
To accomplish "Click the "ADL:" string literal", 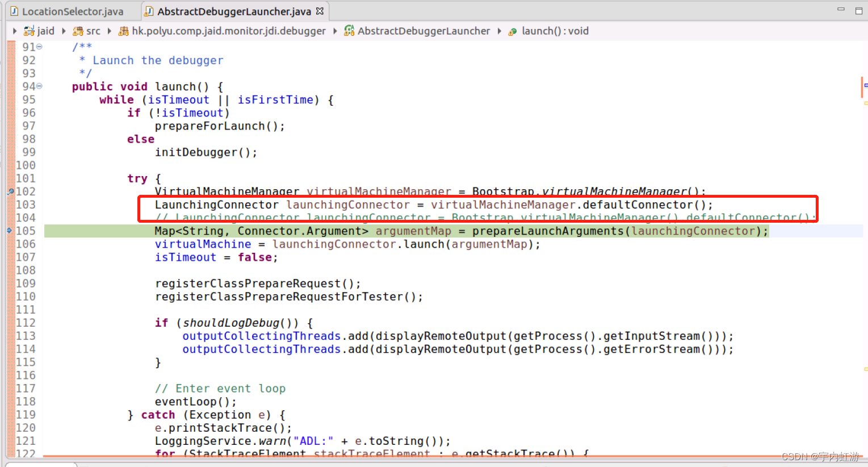I will tap(313, 441).
